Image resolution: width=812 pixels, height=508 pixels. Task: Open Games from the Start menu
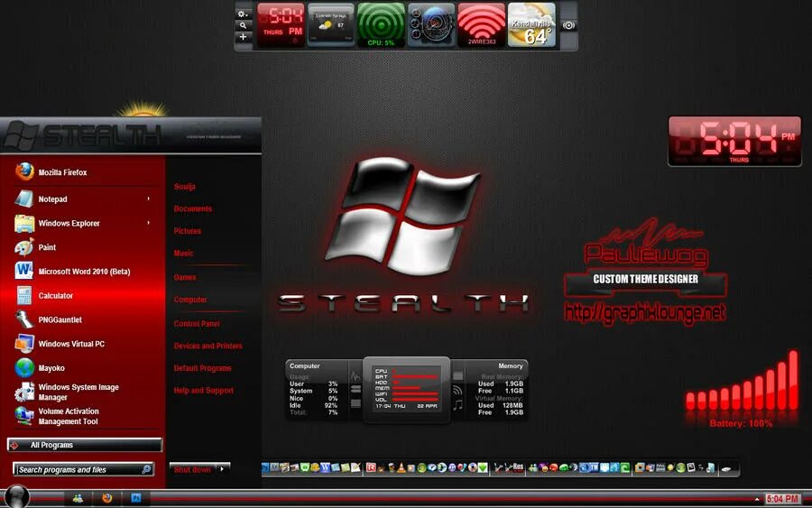tap(185, 278)
